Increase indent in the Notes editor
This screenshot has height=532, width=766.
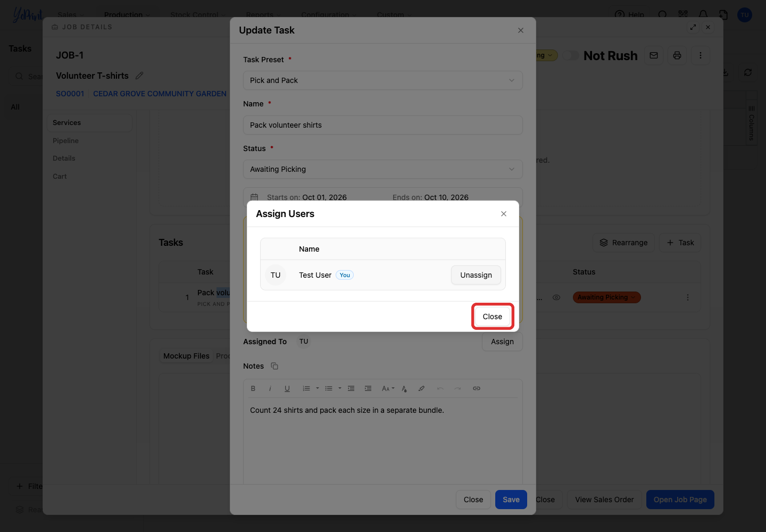click(368, 388)
